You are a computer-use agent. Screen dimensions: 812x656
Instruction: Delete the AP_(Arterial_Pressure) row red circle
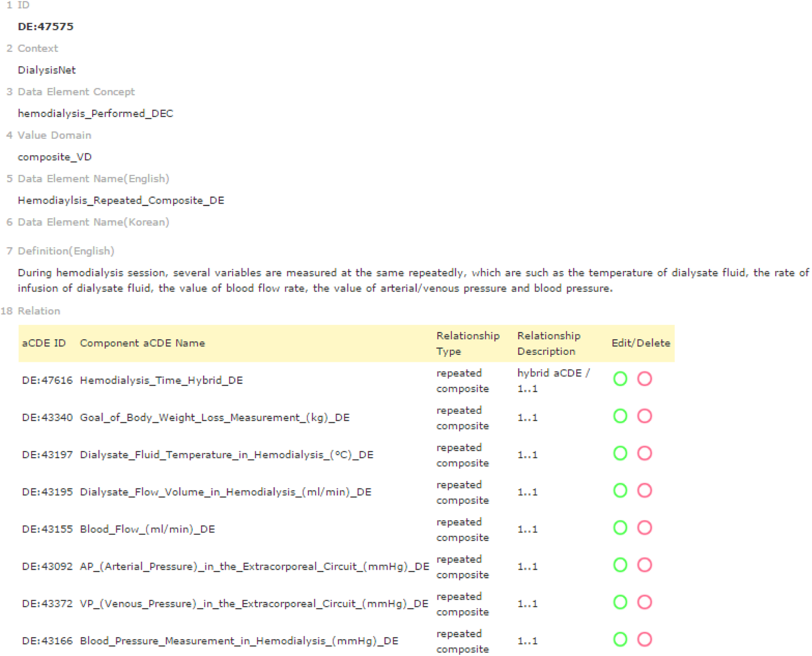tap(644, 565)
